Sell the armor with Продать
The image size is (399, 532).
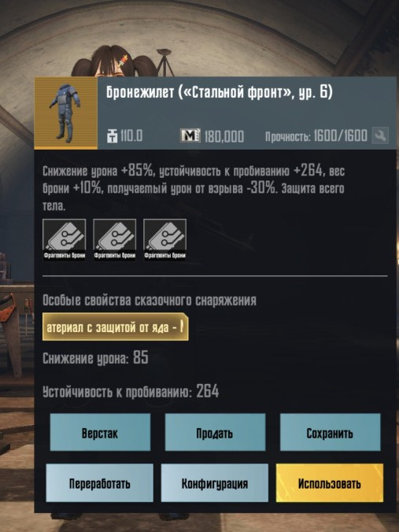pyautogui.click(x=215, y=432)
